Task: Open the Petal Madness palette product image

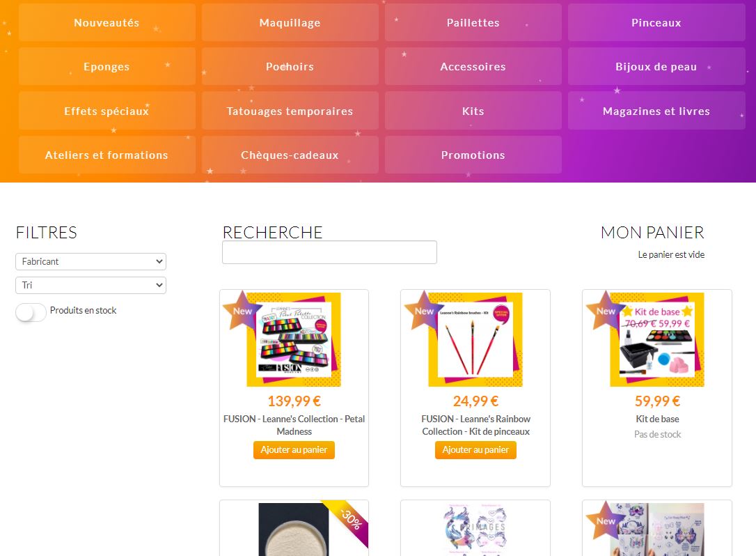Action: coord(294,339)
